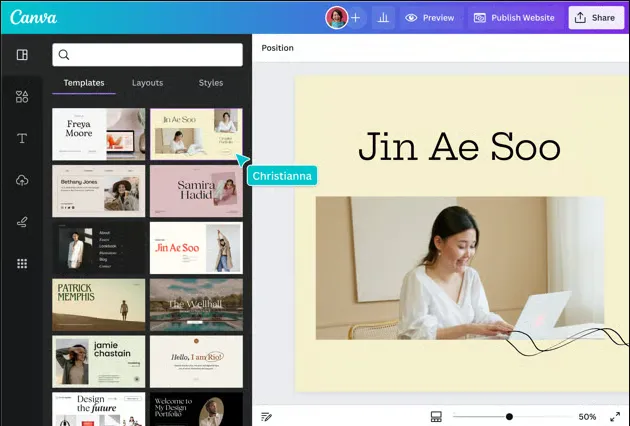Image resolution: width=630 pixels, height=426 pixels.
Task: Click Publish Website button
Action: 515,18
